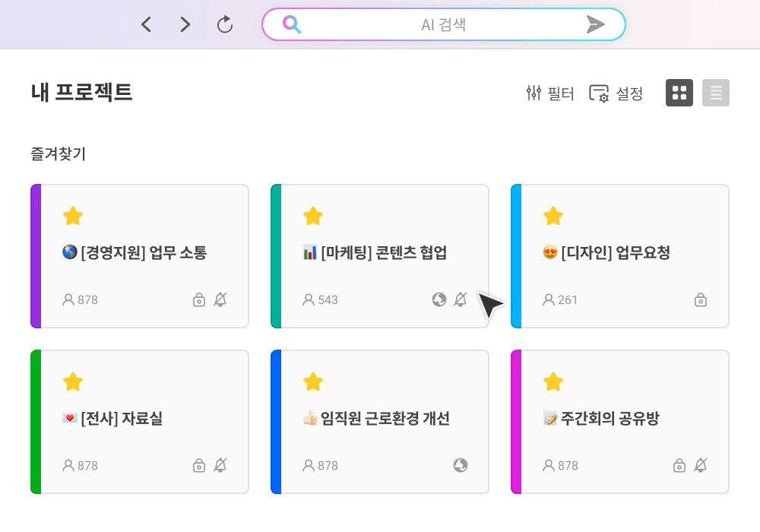The image size is (760, 532).
Task: Open the 필터 filter options
Action: coord(550,93)
